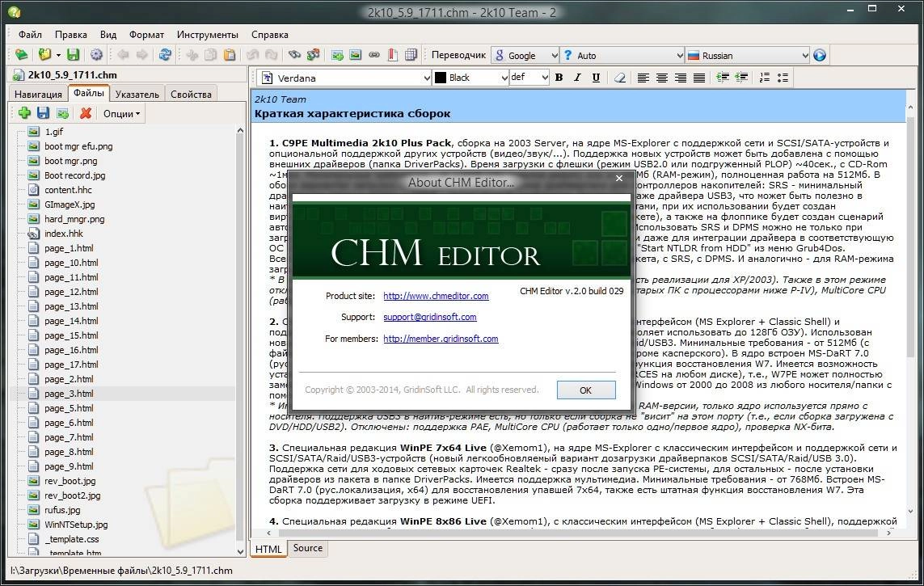
Task: Insert a hyperlink with the chain icon
Action: (374, 55)
